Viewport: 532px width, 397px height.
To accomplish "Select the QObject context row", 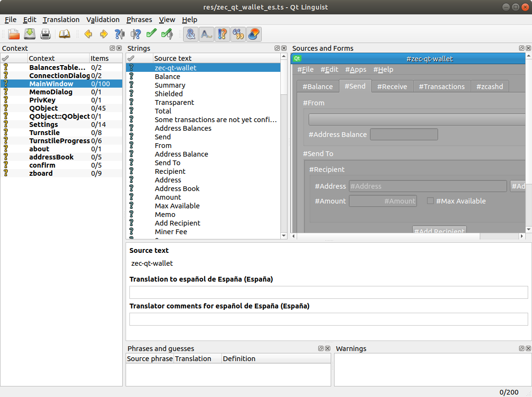I will (61, 108).
